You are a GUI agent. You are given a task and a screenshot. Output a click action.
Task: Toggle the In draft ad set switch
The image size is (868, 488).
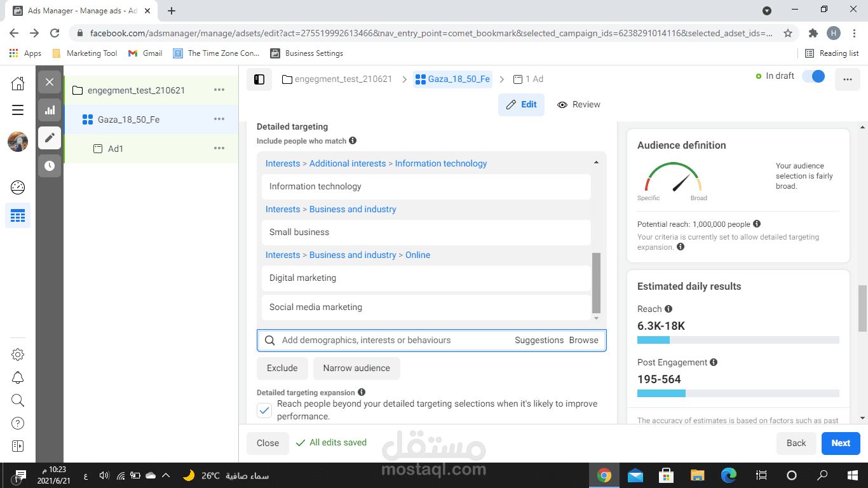[813, 76]
